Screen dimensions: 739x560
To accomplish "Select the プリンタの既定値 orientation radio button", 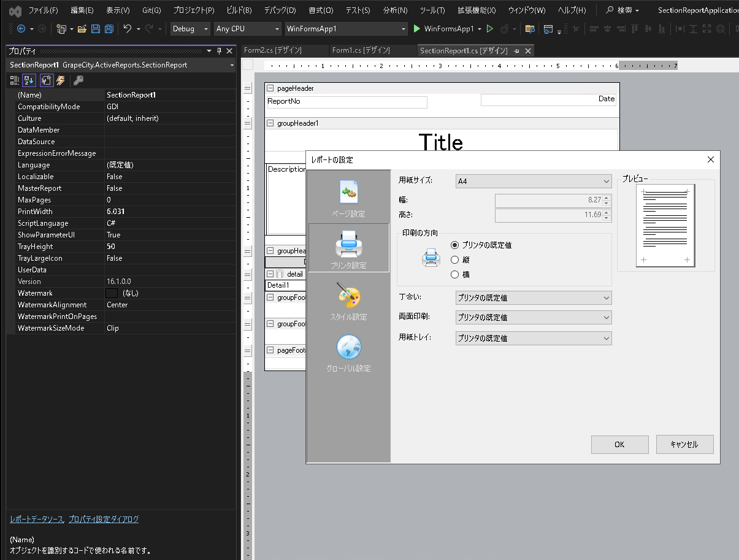I will [x=455, y=245].
